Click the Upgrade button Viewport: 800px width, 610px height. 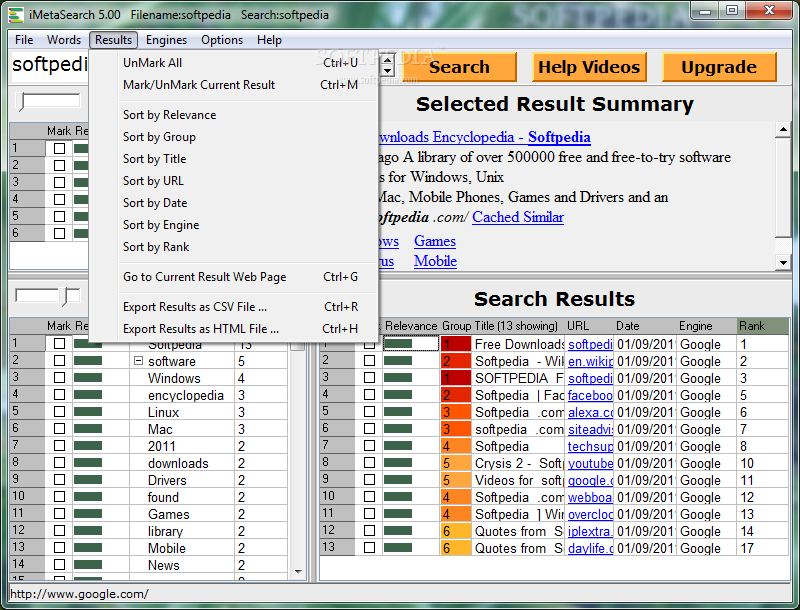[x=719, y=67]
